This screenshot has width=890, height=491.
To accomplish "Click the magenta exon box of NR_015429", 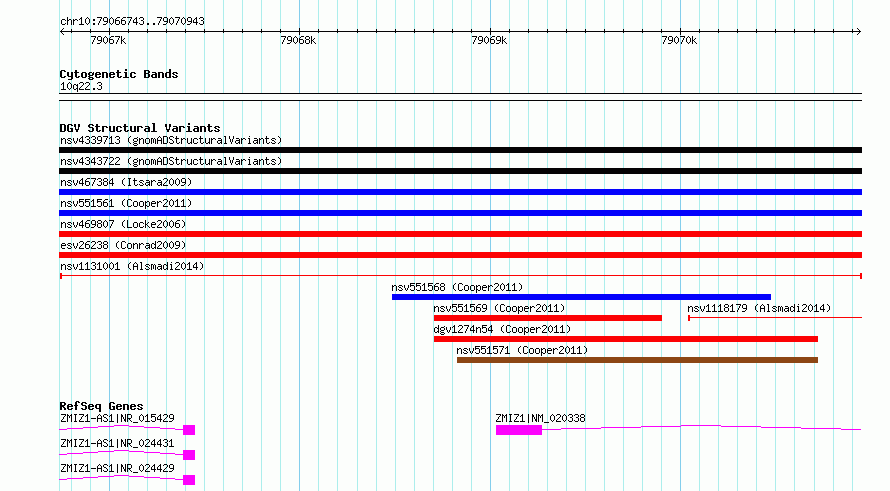I will tap(189, 430).
